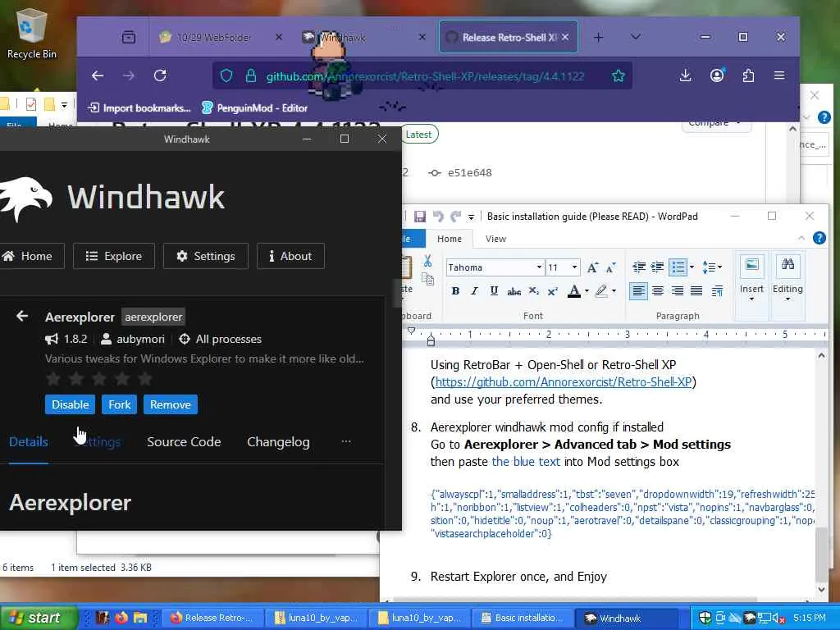Screen dimensions: 840x630
Task: Open Firefox tab overview icon
Action: (129, 37)
